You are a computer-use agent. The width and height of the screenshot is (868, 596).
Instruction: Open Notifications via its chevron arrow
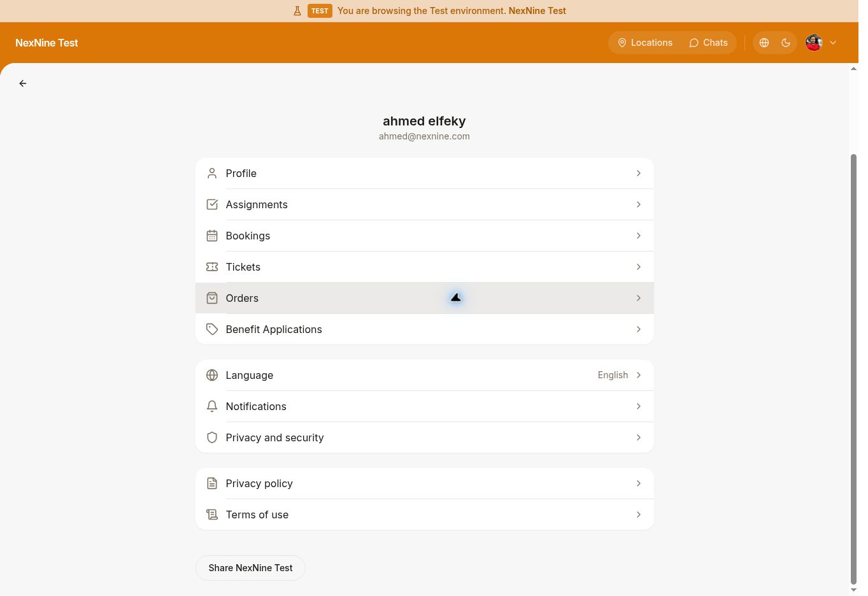[639, 406]
